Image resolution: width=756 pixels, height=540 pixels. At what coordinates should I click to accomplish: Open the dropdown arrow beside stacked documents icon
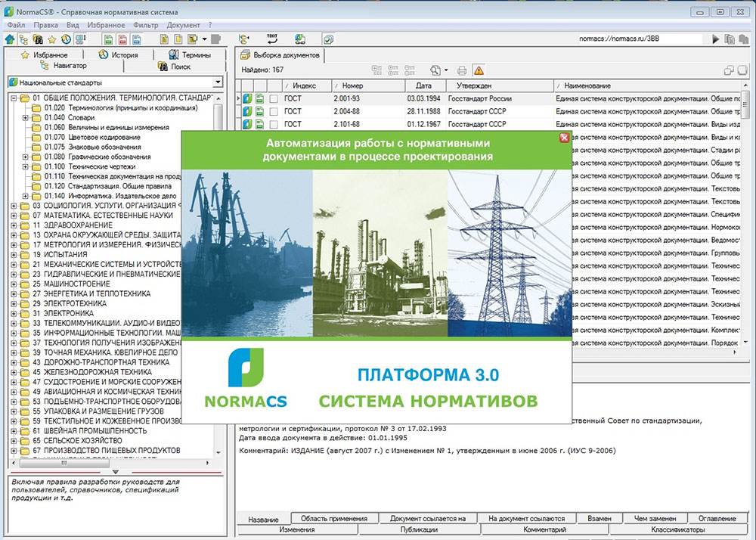coord(204,39)
